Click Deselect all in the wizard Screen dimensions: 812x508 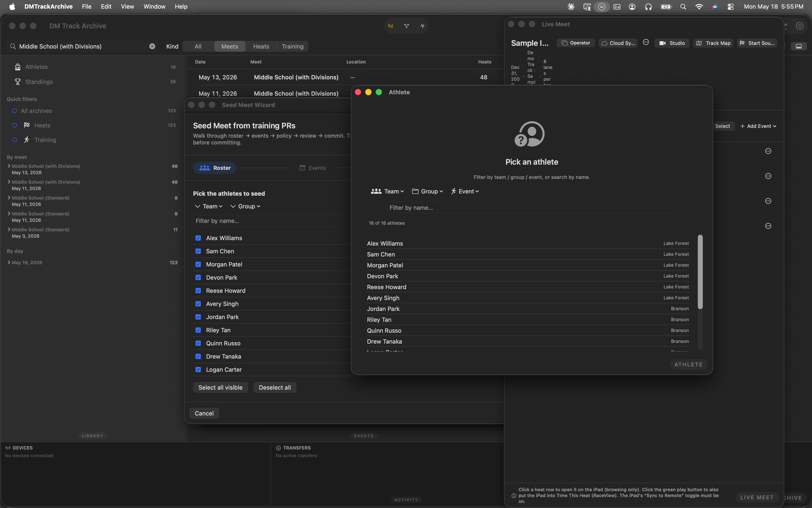[x=275, y=387]
